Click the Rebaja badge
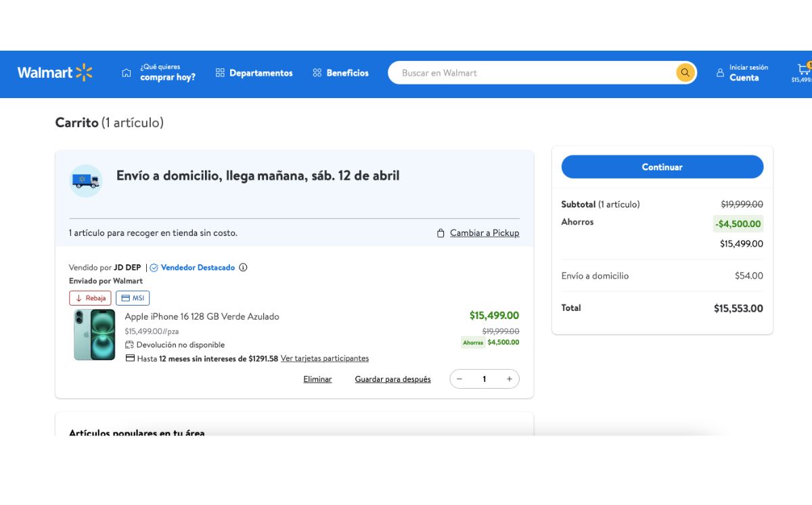Image resolution: width=812 pixels, height=505 pixels. pyautogui.click(x=90, y=298)
